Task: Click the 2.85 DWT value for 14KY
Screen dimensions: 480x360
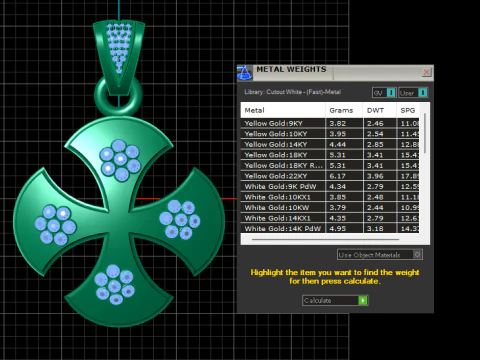Action: click(x=375, y=144)
